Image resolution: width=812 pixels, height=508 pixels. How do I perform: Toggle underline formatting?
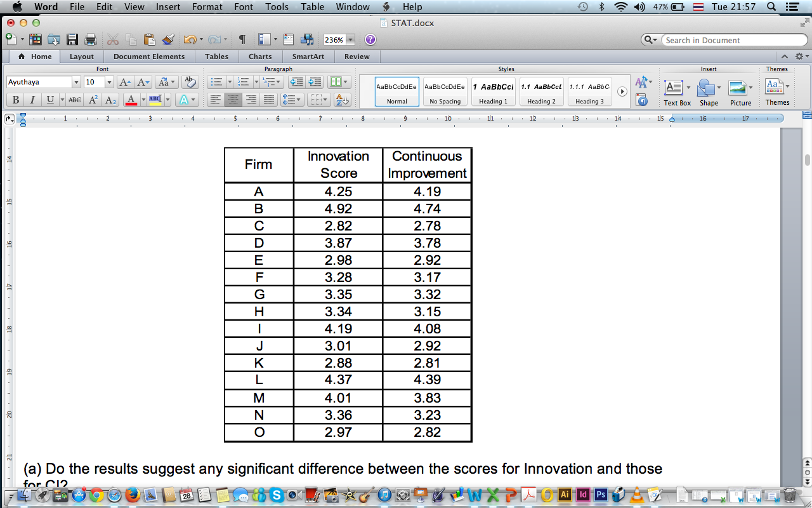point(50,100)
